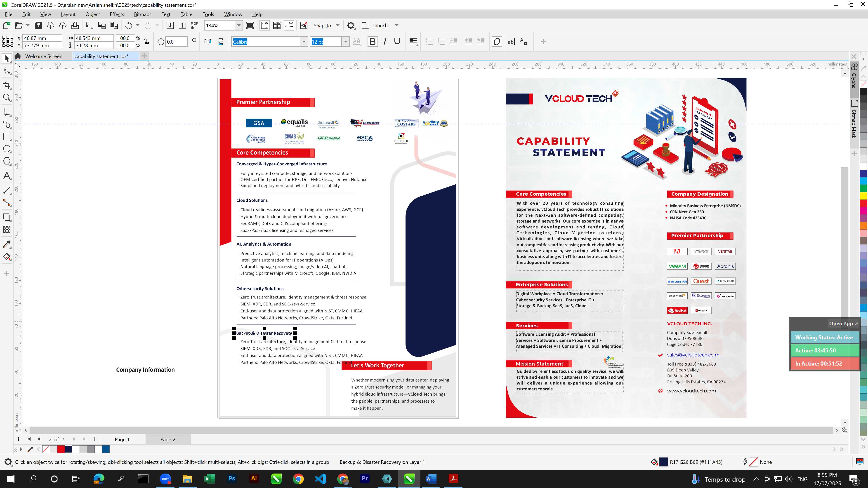Switch to Page 1 tab
868x488 pixels.
[122, 439]
